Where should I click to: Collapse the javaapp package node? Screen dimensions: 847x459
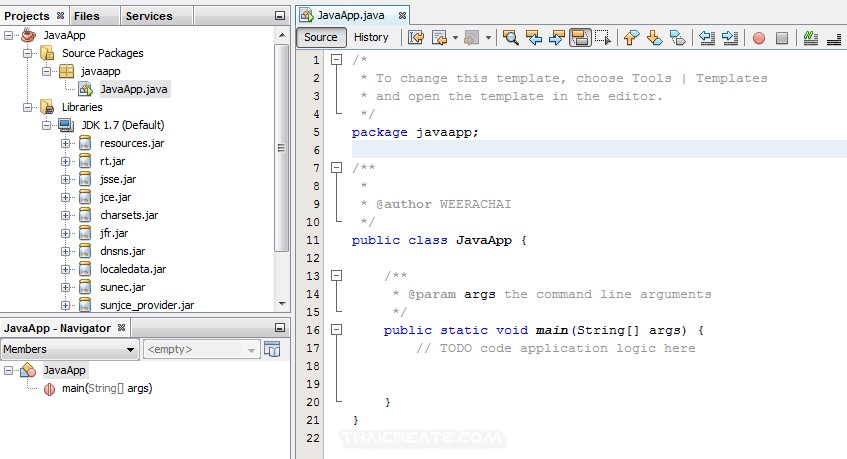pos(46,71)
